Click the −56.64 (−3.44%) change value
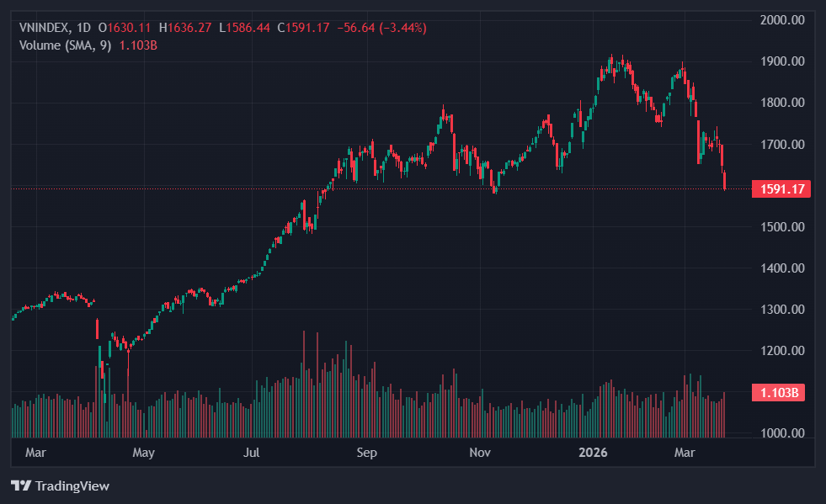 (381, 28)
